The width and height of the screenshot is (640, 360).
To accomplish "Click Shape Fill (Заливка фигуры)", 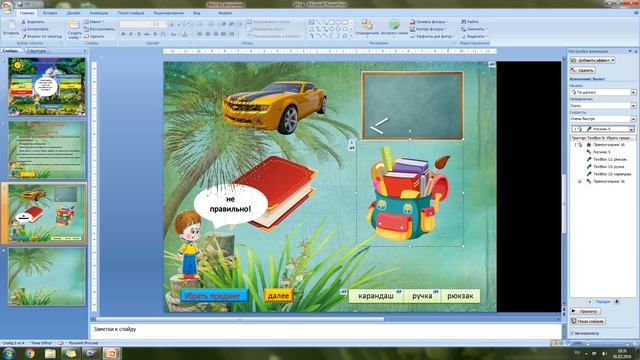I will tap(429, 22).
